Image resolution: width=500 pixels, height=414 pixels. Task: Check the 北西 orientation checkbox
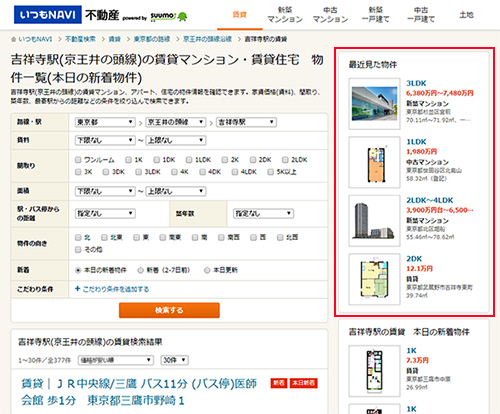pyautogui.click(x=280, y=237)
